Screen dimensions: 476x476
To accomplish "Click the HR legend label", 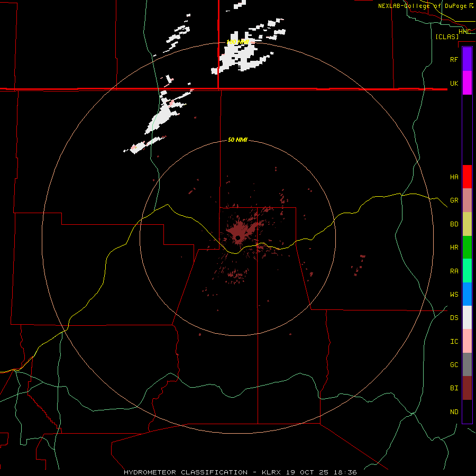I will [454, 248].
